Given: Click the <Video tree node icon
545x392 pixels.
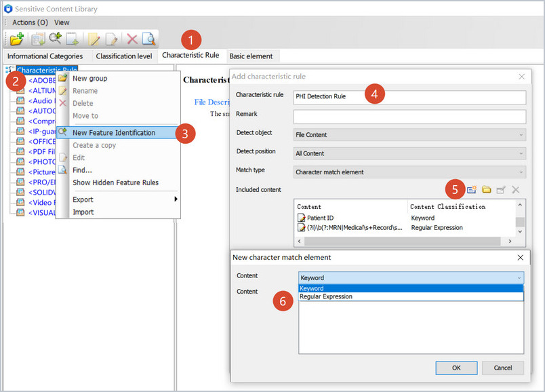Looking at the screenshot, I should [x=21, y=202].
